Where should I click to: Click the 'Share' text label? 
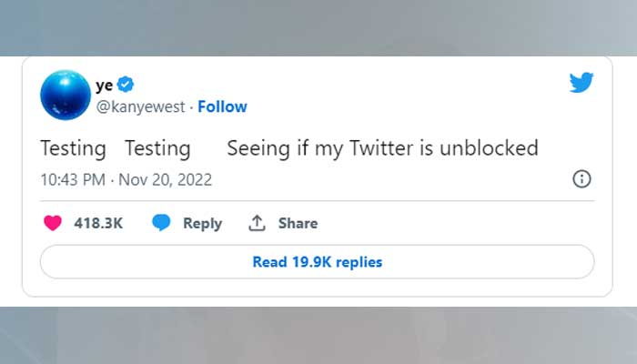pos(298,223)
